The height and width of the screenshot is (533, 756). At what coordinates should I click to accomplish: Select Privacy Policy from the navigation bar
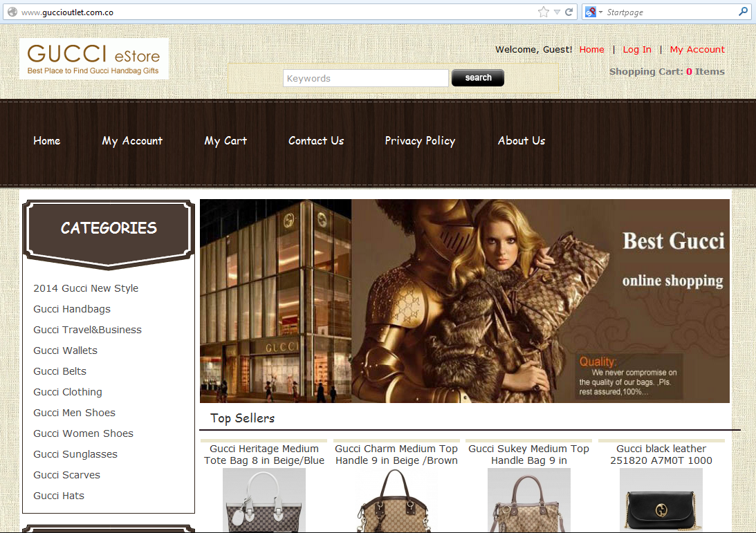coord(420,140)
